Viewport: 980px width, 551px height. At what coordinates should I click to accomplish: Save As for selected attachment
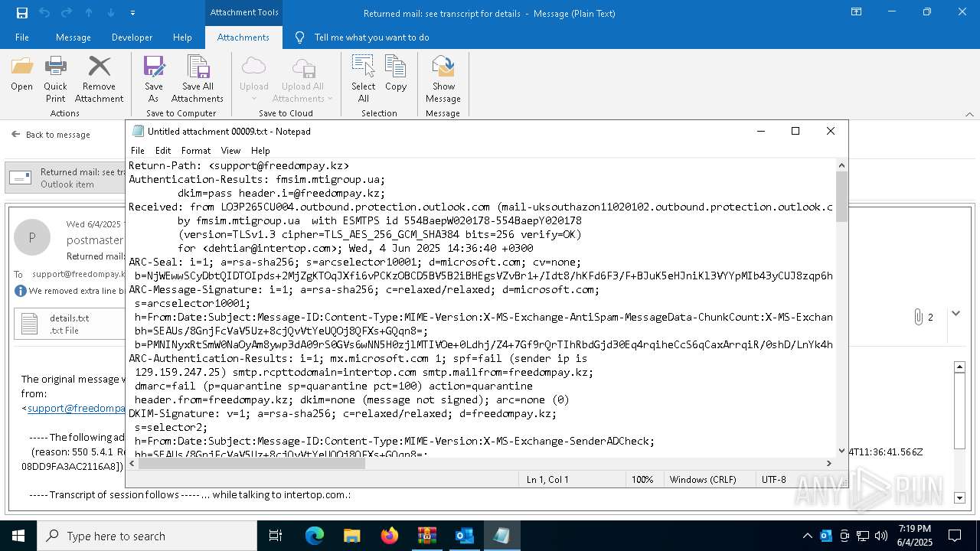click(x=154, y=79)
